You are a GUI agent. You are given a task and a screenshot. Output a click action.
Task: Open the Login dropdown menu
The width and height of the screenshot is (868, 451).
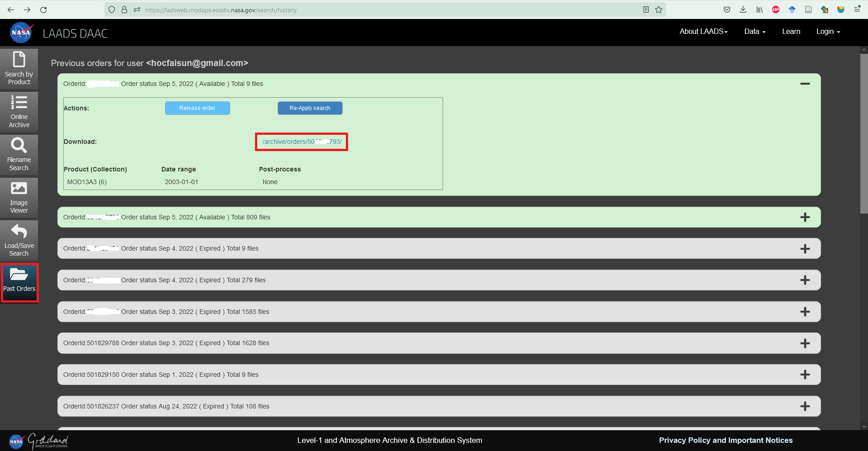click(828, 31)
